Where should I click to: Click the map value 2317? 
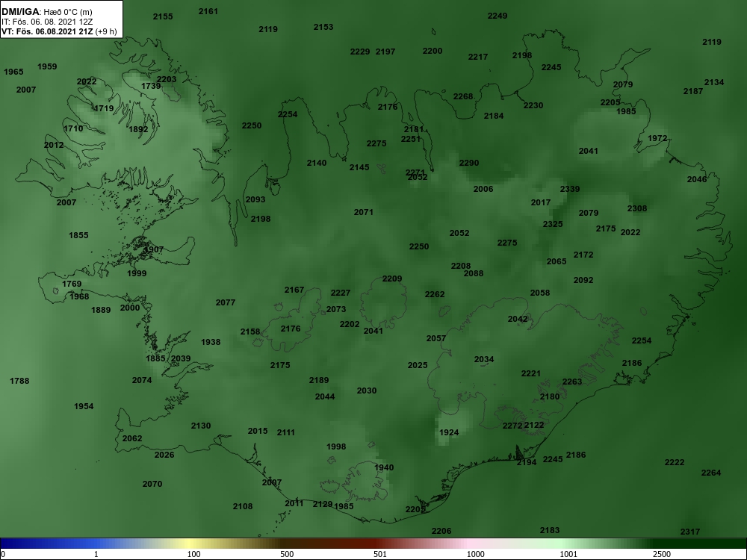click(x=689, y=532)
